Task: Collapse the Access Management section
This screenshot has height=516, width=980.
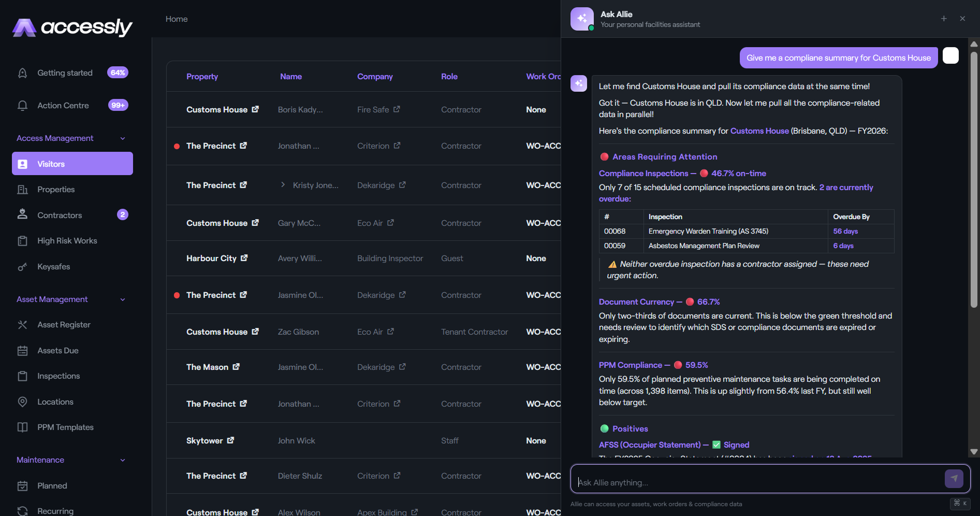Action: (123, 138)
